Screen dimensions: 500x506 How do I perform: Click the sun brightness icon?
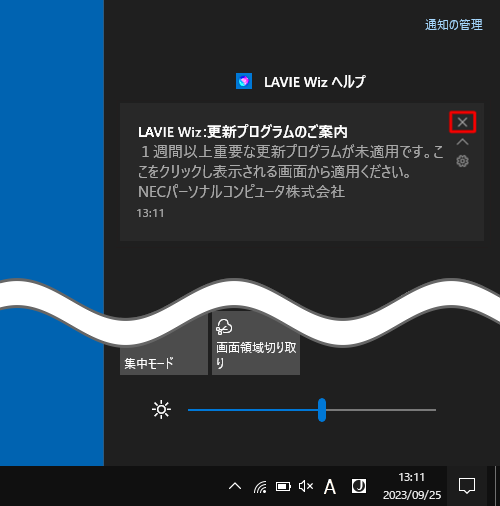tap(161, 409)
